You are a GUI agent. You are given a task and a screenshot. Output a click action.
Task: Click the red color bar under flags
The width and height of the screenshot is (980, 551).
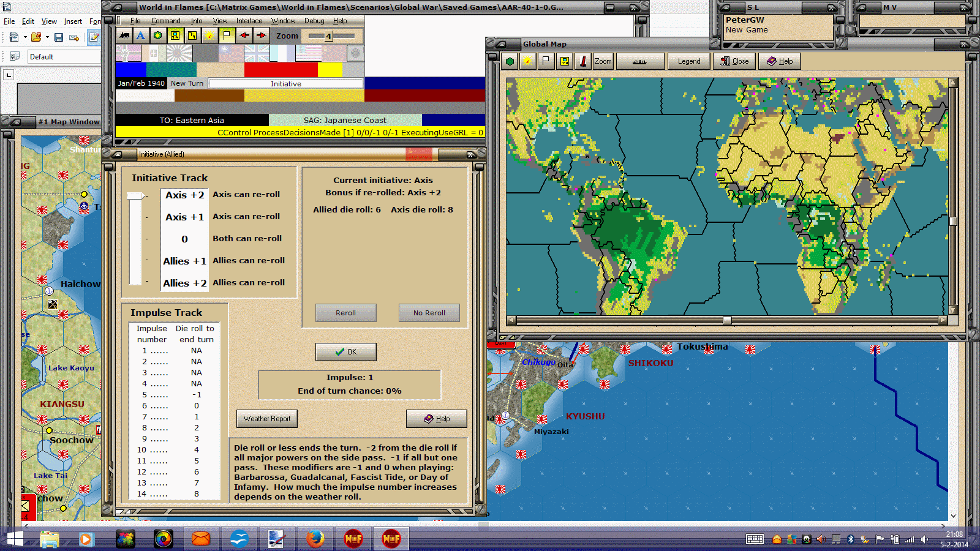click(x=281, y=70)
